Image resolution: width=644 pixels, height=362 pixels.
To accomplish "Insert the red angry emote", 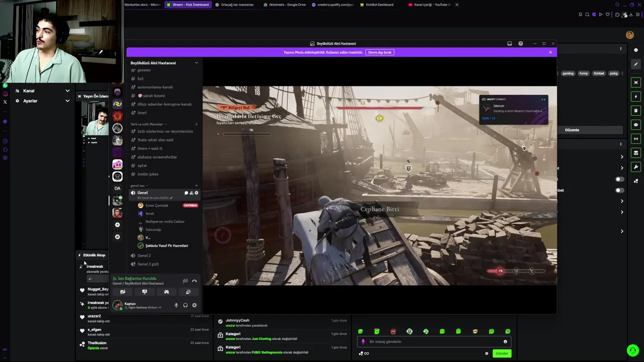I will (x=393, y=331).
